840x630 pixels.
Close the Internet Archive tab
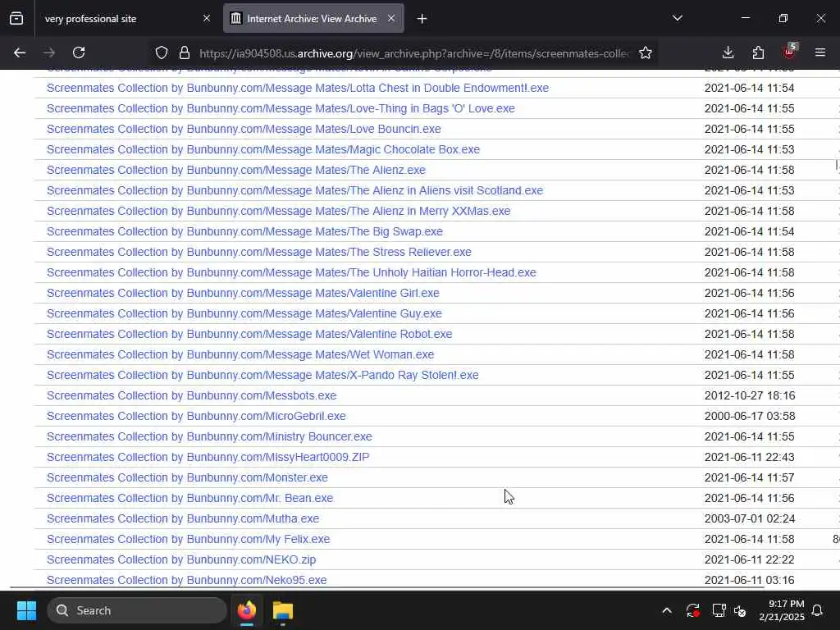point(391,19)
